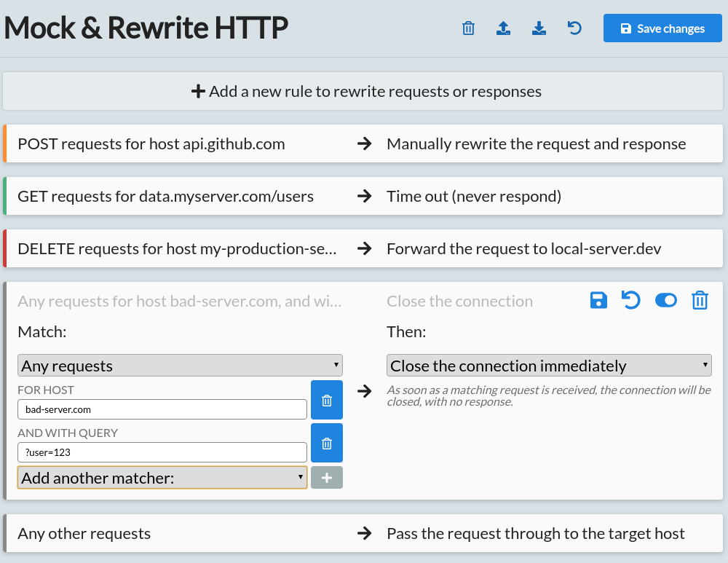
Task: Click the bad-server.com host input field
Action: (162, 409)
